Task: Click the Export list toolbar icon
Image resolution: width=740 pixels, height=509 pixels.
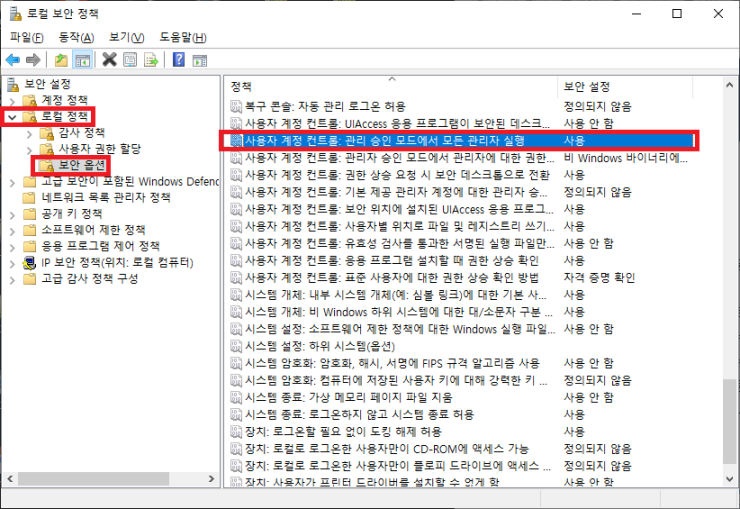Action: click(152, 59)
